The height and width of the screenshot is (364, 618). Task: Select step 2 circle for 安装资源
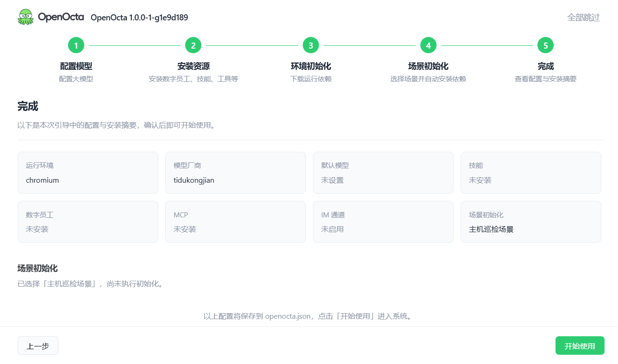tap(194, 45)
